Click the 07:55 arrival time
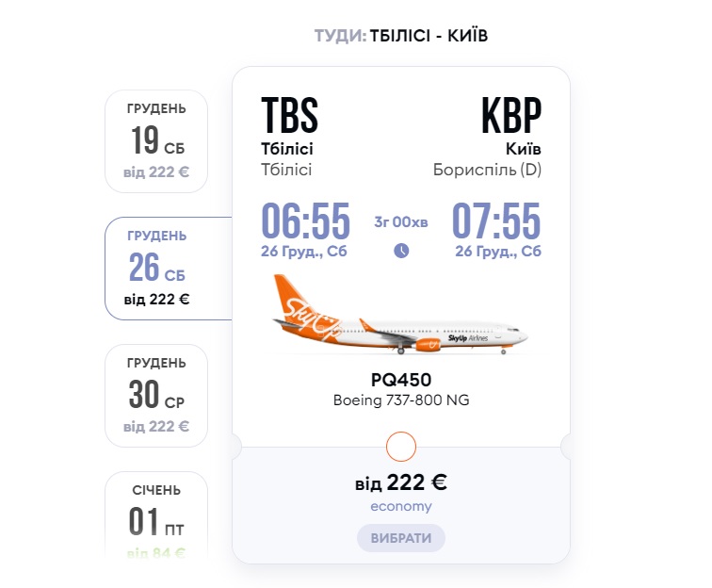The width and height of the screenshot is (712, 588). pos(496,222)
